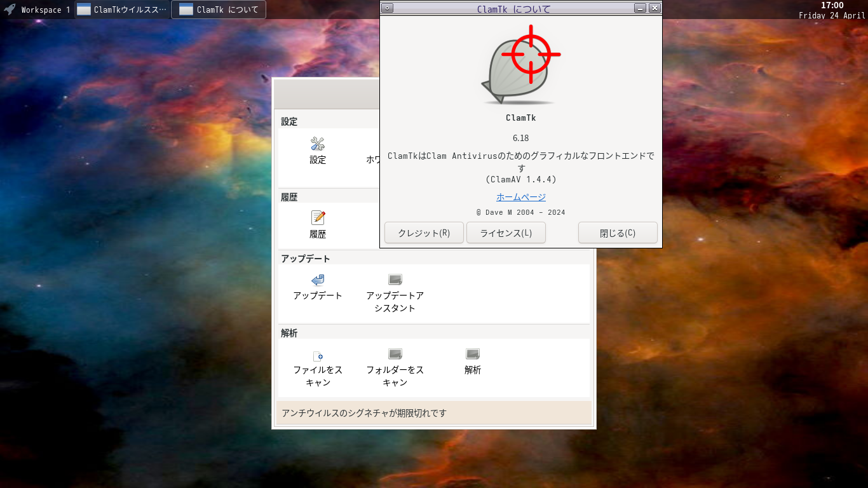Click the アンチウイルスのシグネチャが期限切れです status message

tap(364, 413)
